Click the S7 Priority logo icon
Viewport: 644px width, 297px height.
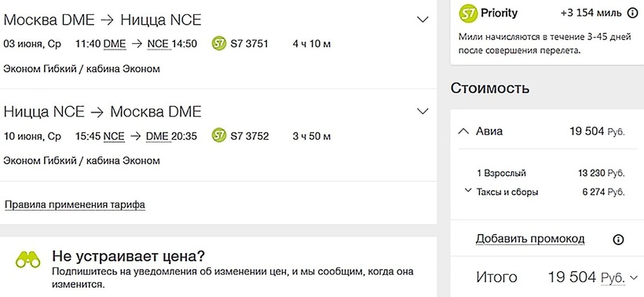(x=468, y=13)
